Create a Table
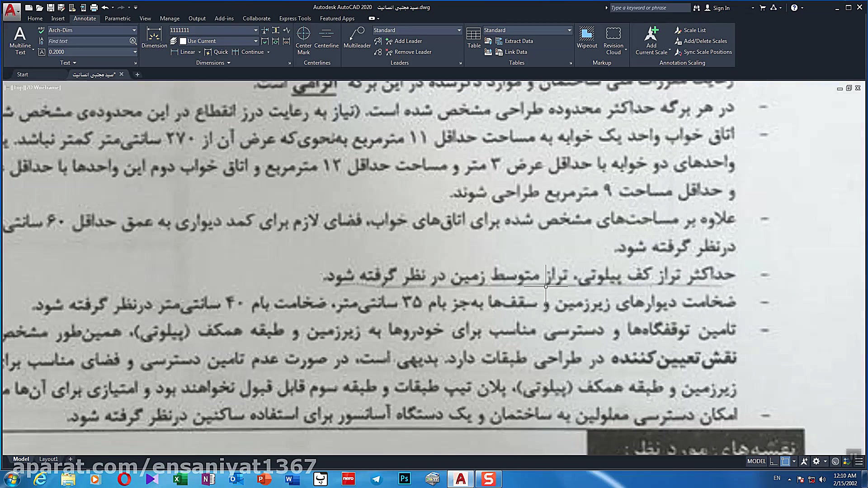The image size is (868, 488). tap(473, 38)
